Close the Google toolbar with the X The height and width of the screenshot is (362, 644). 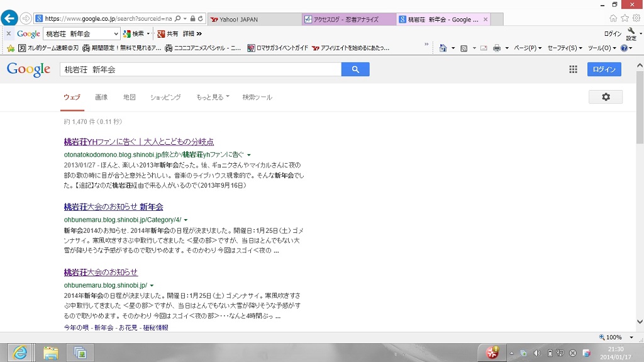click(x=9, y=33)
